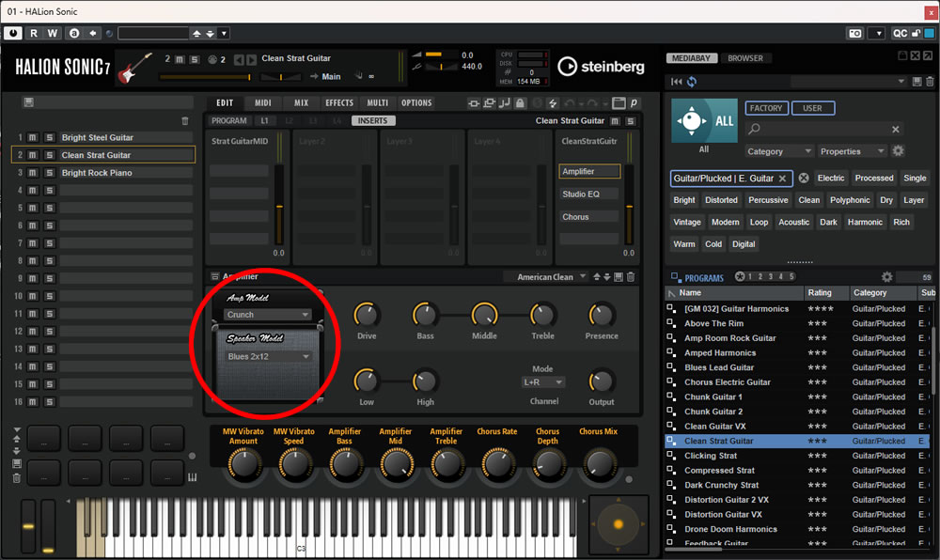The image size is (940, 560).
Task: Open the Properties filter dropdown
Action: 852,151
